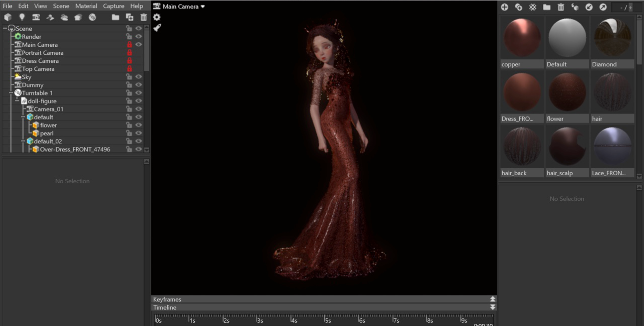
Task: Create a new material folder
Action: [547, 7]
